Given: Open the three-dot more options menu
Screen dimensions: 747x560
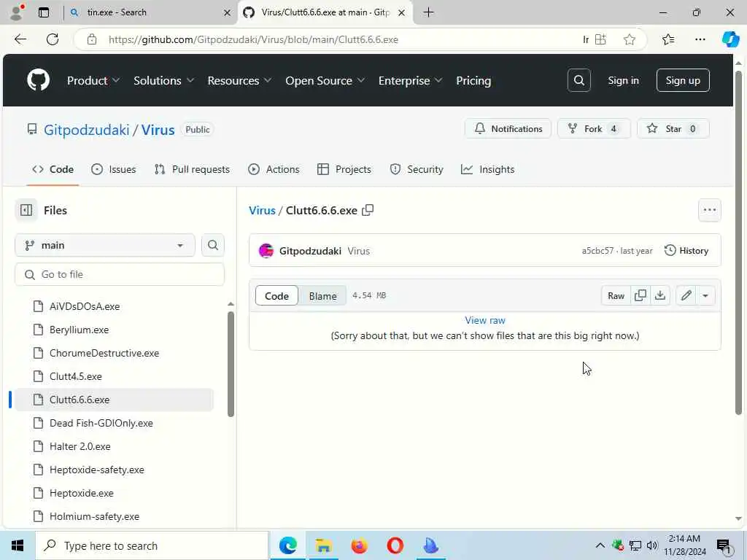Looking at the screenshot, I should pos(709,210).
